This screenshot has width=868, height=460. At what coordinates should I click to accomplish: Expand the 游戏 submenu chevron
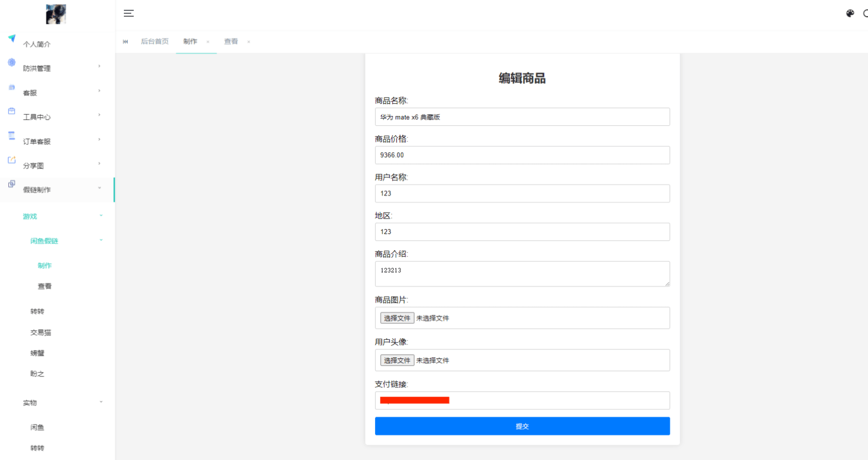[x=101, y=215]
